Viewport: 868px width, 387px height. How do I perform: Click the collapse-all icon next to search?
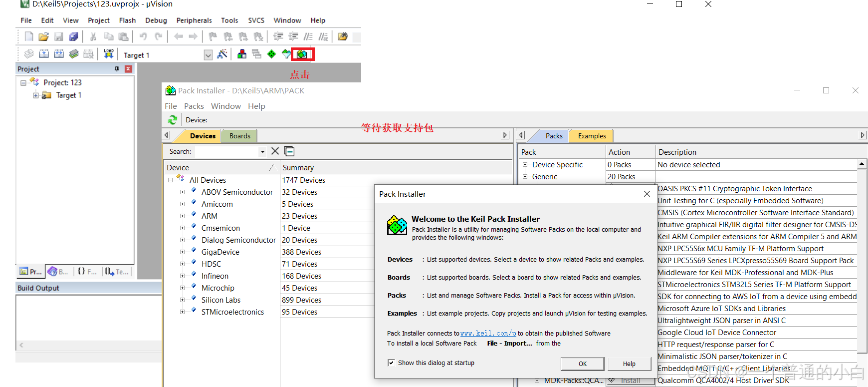click(289, 151)
